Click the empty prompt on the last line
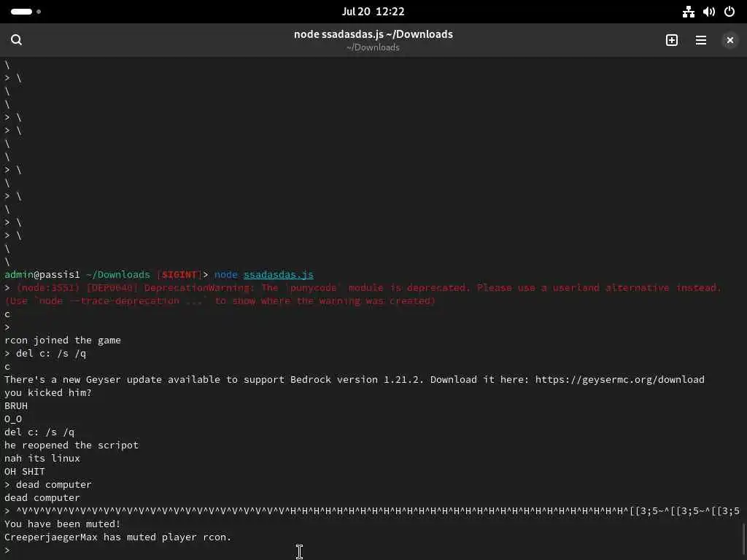Image resolution: width=747 pixels, height=560 pixels. 7,550
